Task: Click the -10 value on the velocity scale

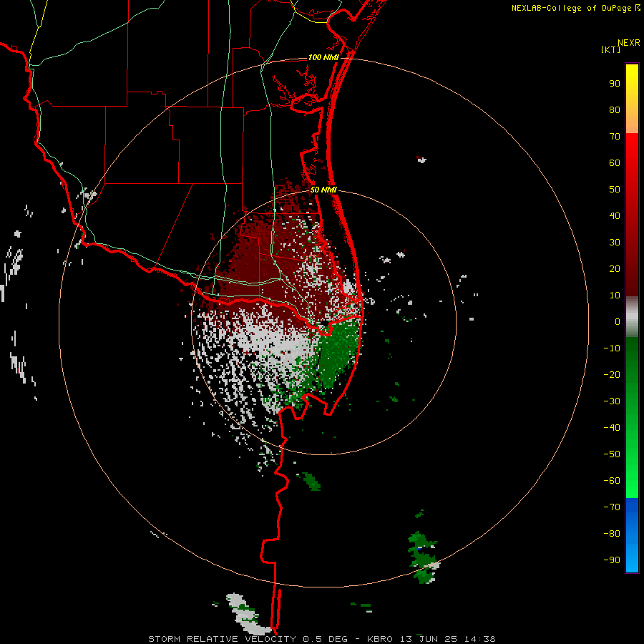Action: tap(612, 348)
